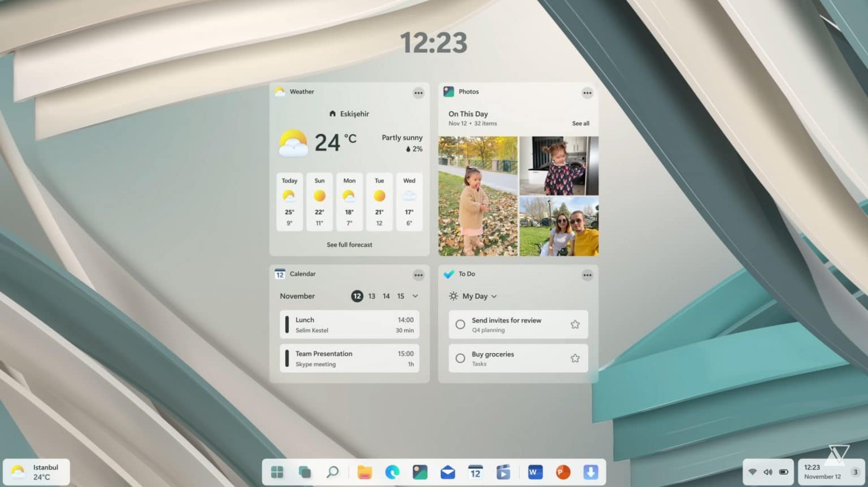Open Search from the taskbar
This screenshot has height=487, width=868.
tap(333, 472)
